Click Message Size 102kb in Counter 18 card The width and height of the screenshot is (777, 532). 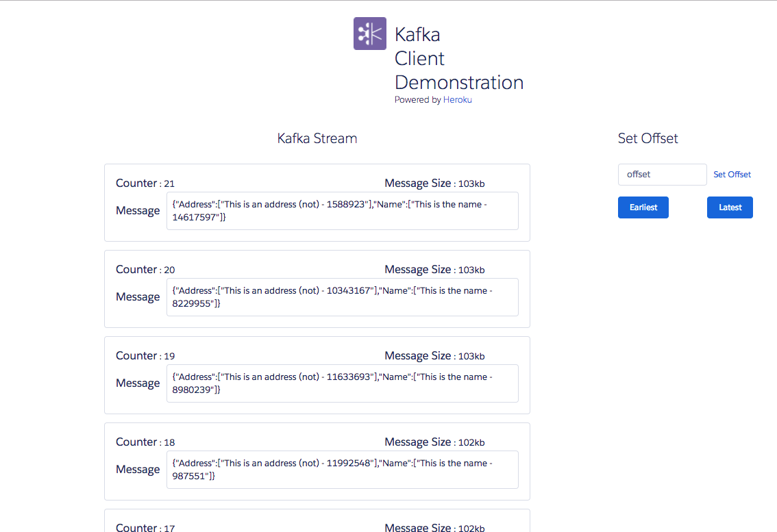coord(434,442)
